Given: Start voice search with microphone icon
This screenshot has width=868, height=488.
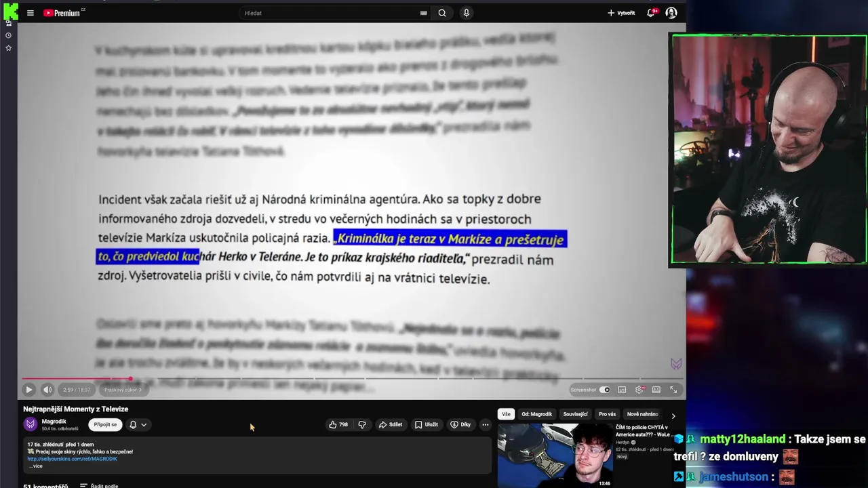Looking at the screenshot, I should (466, 13).
